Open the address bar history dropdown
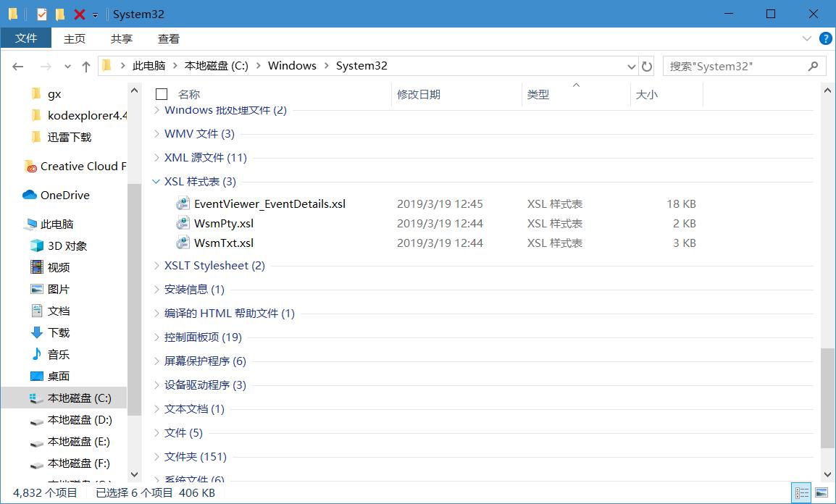The height and width of the screenshot is (504, 836). point(631,66)
